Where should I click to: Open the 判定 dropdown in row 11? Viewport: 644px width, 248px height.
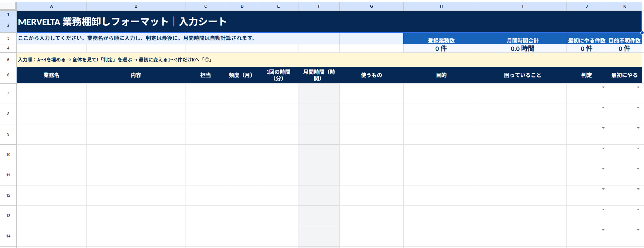tap(603, 169)
